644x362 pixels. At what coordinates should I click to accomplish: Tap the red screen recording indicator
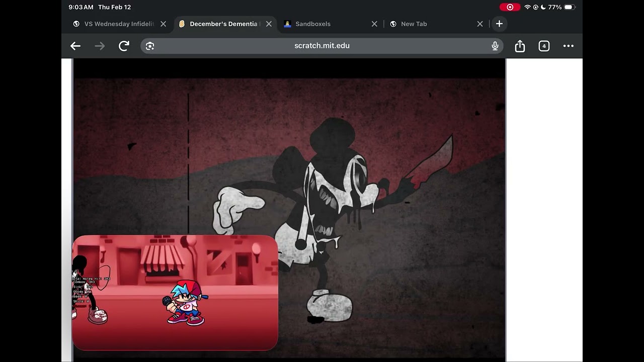(510, 7)
